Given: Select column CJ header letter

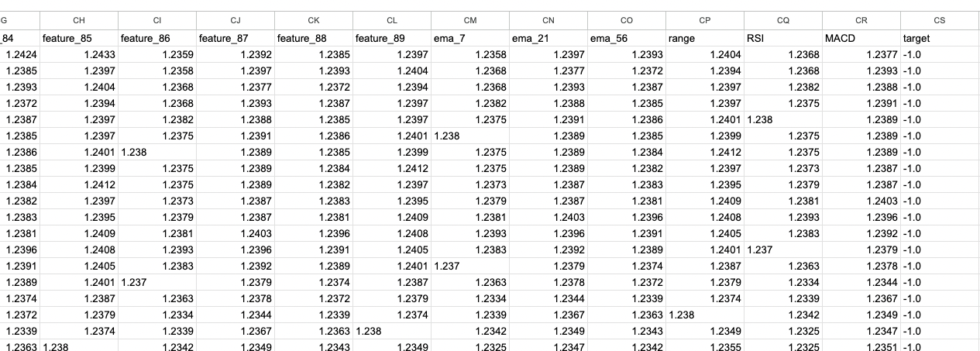Looking at the screenshot, I should (236, 21).
